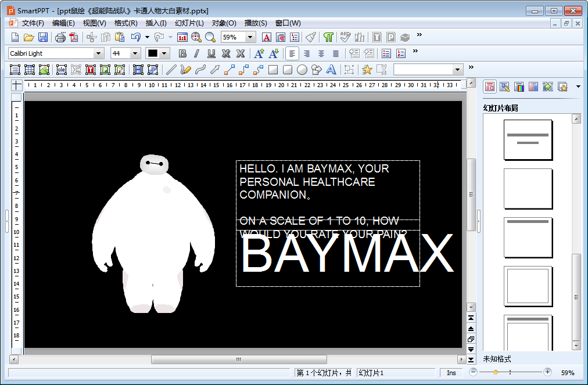Click the black font color swatch
Image resolution: width=588 pixels, height=385 pixels.
tap(153, 53)
